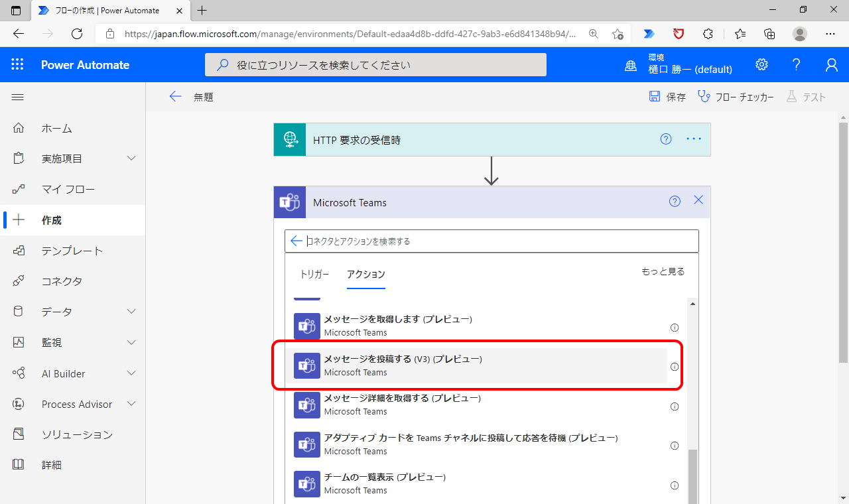The height and width of the screenshot is (504, 849).
Task: Open the browser Collections icon
Action: pos(769,34)
